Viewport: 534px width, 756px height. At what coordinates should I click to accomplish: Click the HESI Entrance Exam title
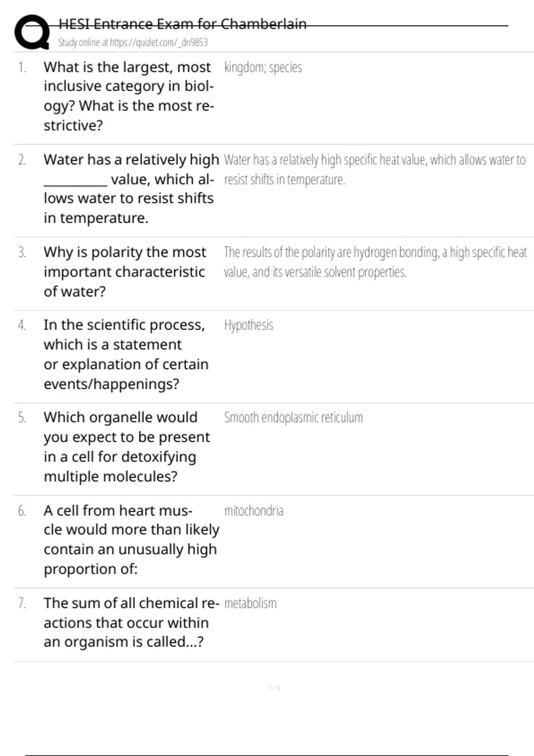click(182, 24)
